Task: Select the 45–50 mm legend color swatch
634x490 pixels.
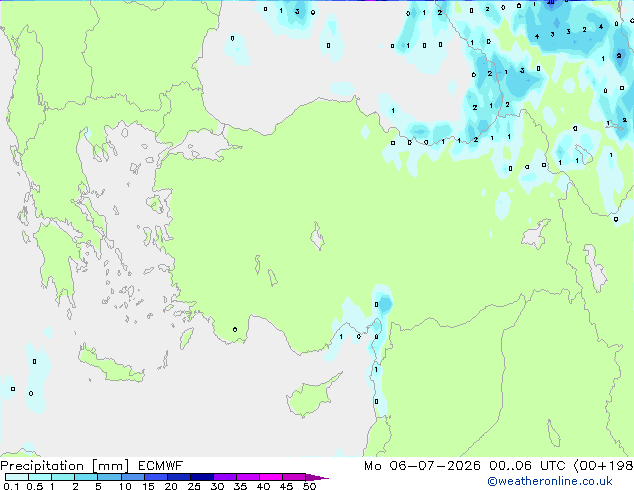Action: click(x=294, y=477)
